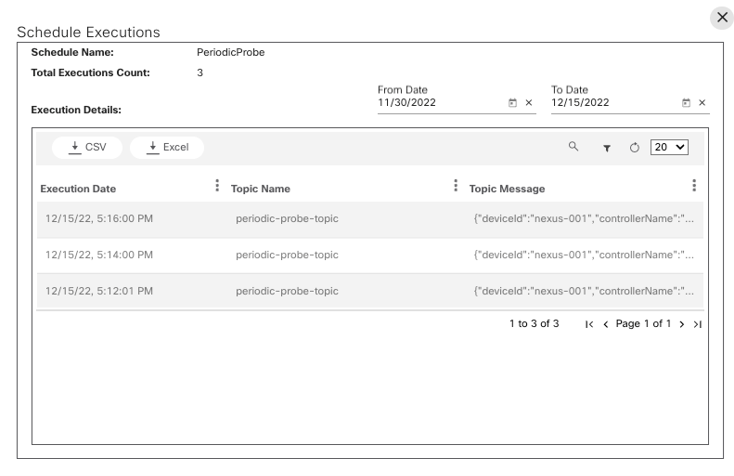This screenshot has width=734, height=476.
Task: Open the To Date calendar picker
Action: (686, 103)
